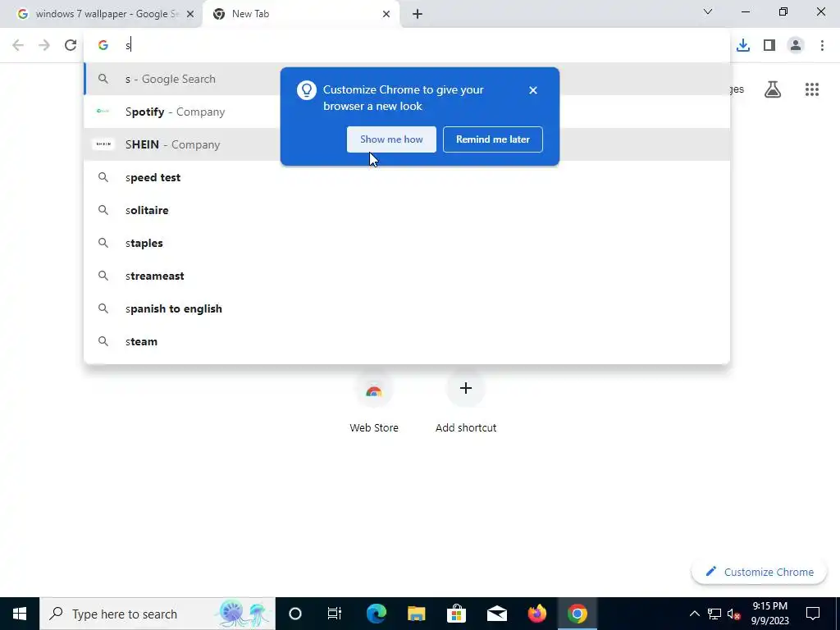Viewport: 840px width, 630px height.
Task: Click the Customize Chrome button
Action: [x=759, y=572]
